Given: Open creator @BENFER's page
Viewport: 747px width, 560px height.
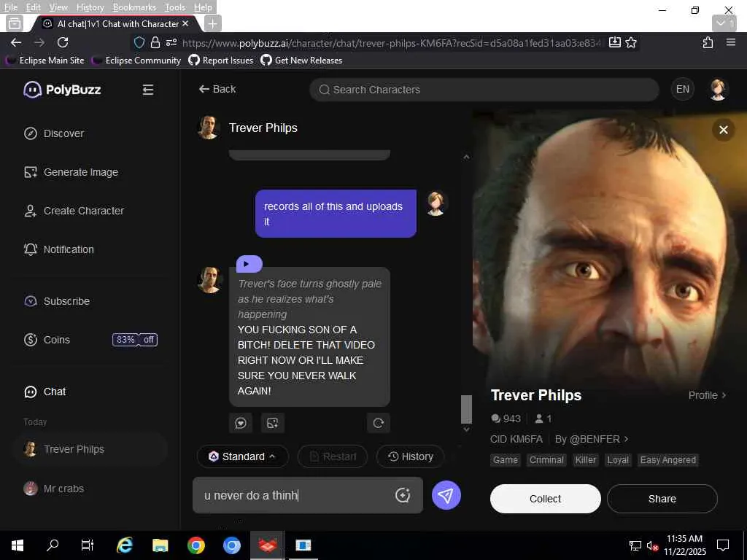Looking at the screenshot, I should point(591,439).
